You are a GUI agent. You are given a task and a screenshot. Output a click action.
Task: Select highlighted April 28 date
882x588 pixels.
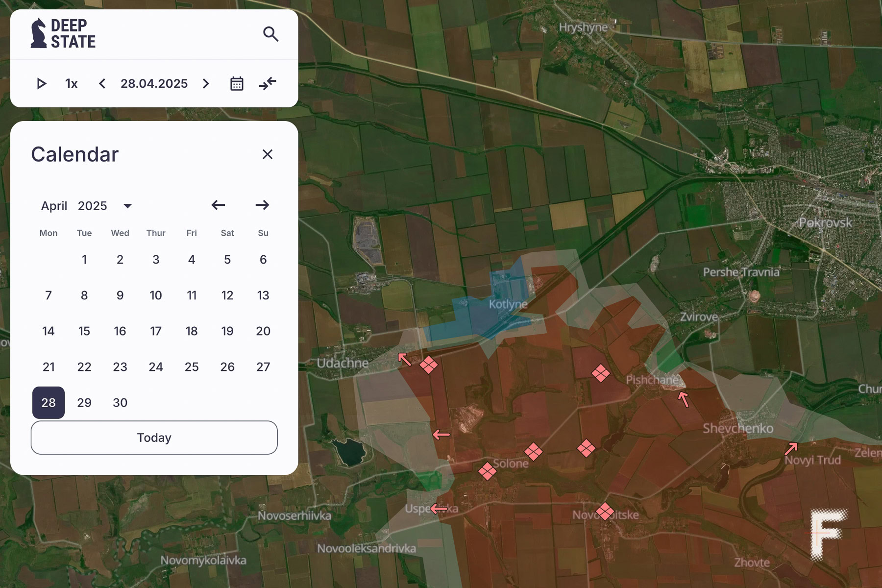(49, 403)
